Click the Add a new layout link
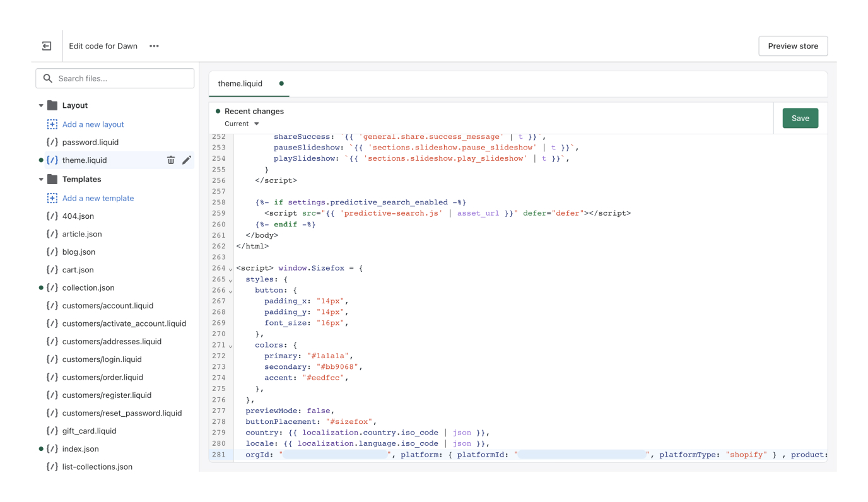Image resolution: width=868 pixels, height=502 pixels. click(x=93, y=124)
